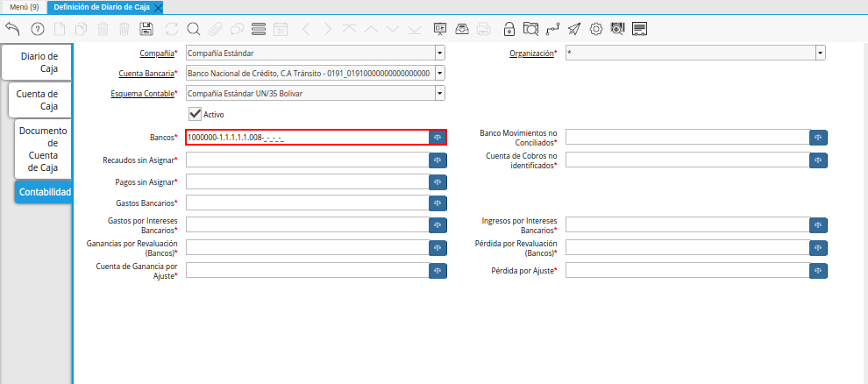Click the undo changes arrow icon
The width and height of the screenshot is (868, 384).
click(x=12, y=29)
